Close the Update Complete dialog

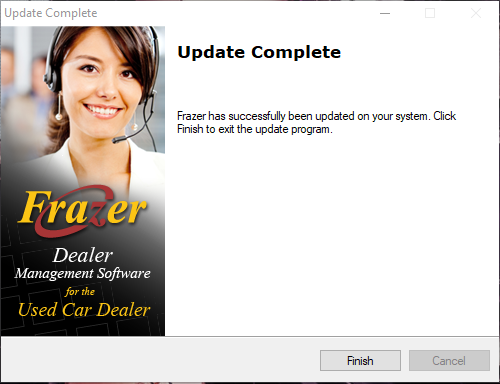pos(476,13)
